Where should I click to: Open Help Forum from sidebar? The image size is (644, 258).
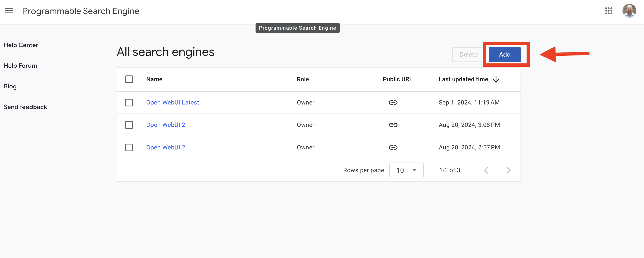point(20,66)
